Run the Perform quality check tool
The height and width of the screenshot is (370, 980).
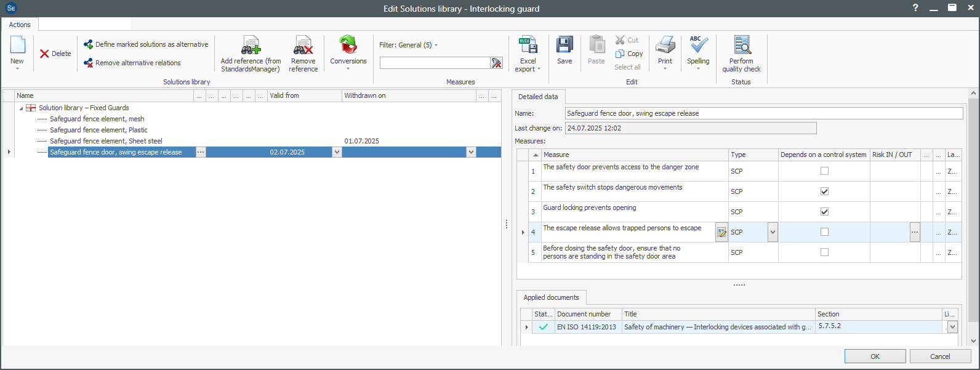pos(742,46)
